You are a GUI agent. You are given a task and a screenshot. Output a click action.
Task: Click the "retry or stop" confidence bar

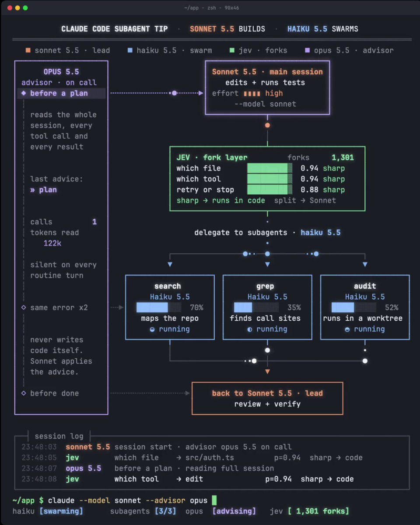click(269, 190)
